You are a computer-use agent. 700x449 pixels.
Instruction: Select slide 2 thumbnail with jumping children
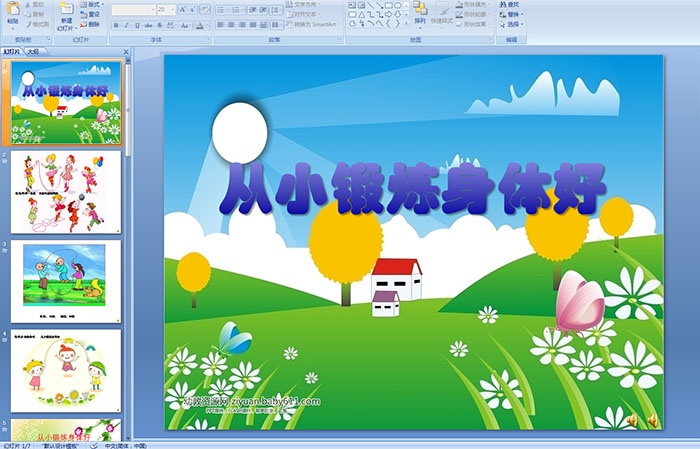pos(66,192)
